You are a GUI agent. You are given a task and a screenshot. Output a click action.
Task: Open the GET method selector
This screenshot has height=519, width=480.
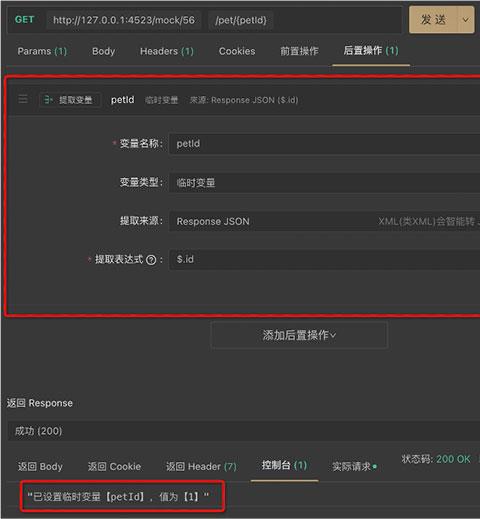coord(24,20)
